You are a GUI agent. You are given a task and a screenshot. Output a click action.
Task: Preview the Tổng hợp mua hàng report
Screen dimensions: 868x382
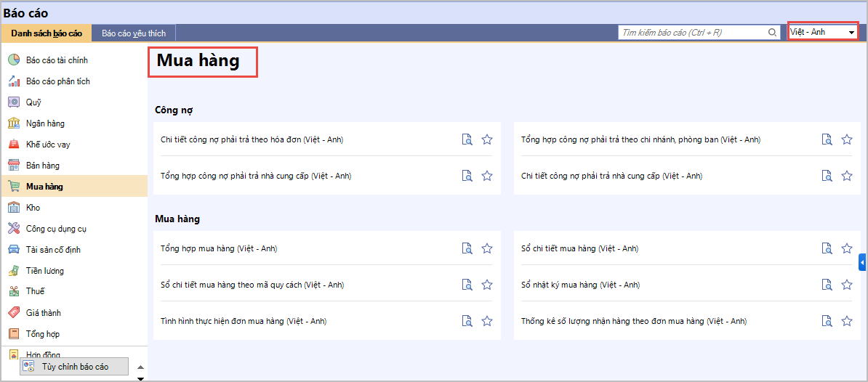(467, 248)
